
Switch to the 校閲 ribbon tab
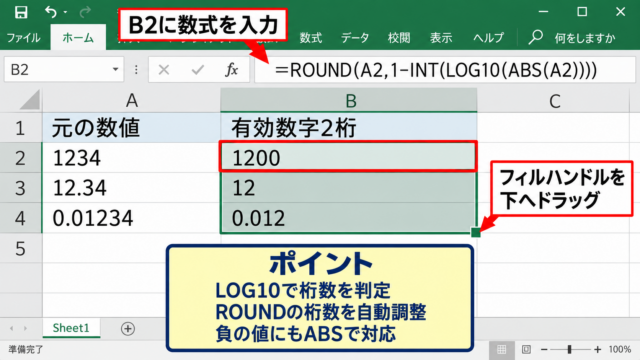(399, 38)
